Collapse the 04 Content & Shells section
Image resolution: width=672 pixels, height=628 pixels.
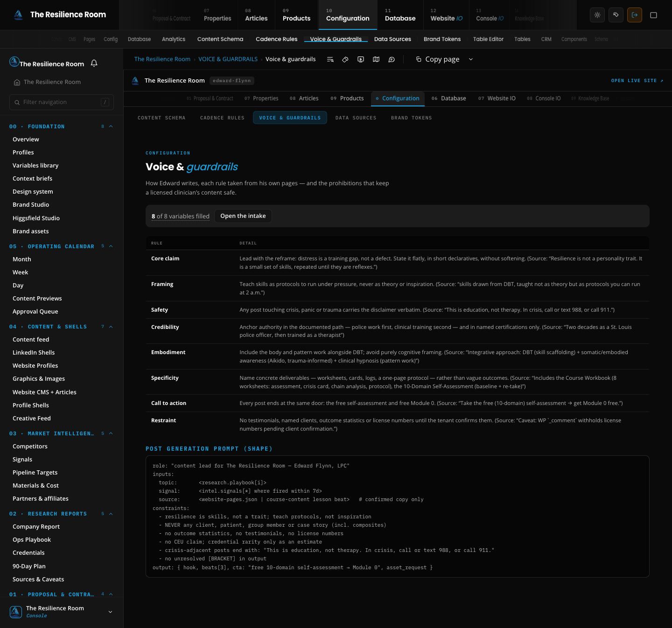[111, 327]
